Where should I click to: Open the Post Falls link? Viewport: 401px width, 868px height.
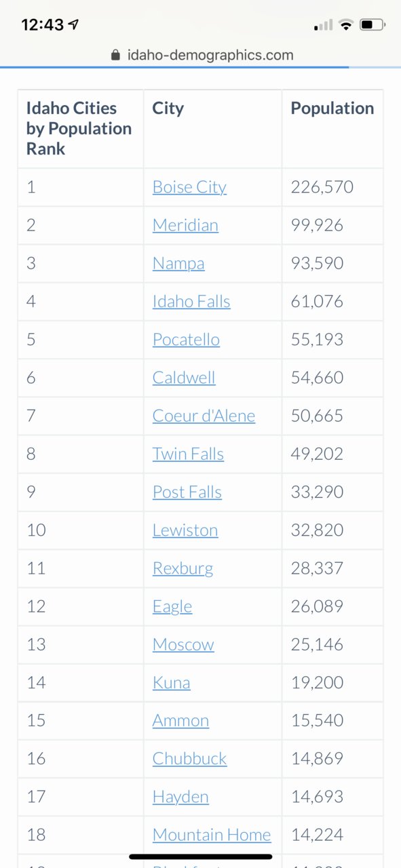[187, 492]
